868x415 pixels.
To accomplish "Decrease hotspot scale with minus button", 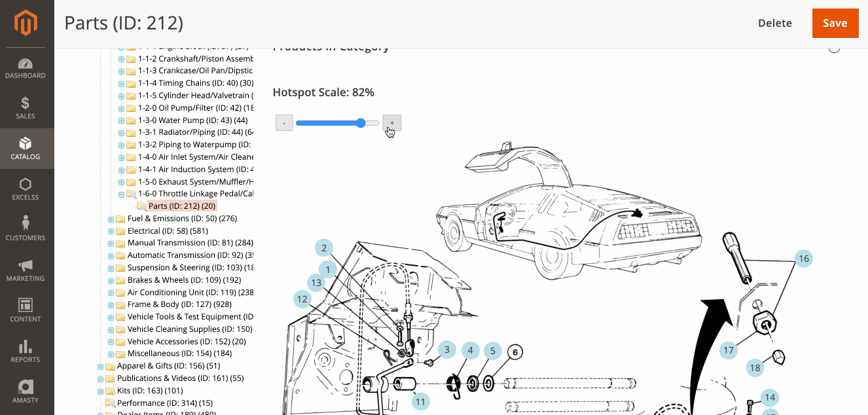I will pos(284,122).
